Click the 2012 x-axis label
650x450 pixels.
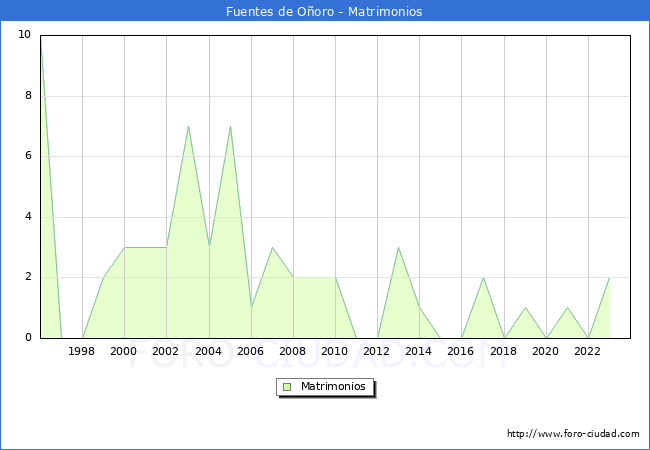[377, 351]
